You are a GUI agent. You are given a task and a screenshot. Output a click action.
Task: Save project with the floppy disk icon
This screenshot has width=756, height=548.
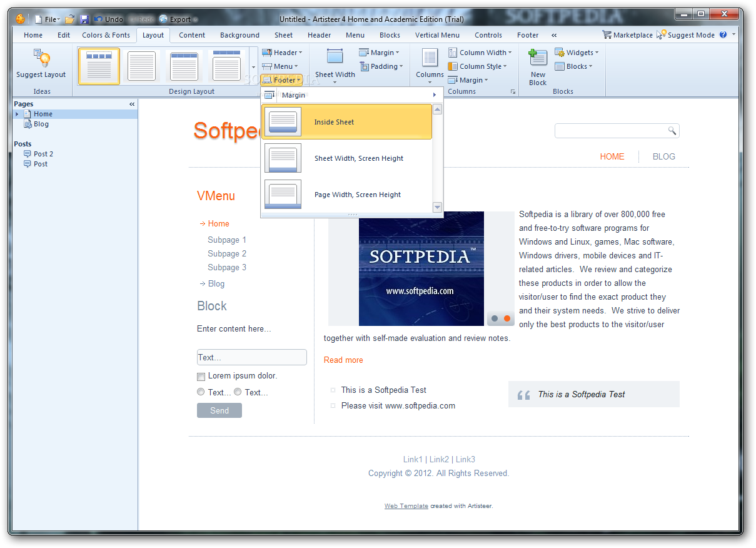pos(84,19)
